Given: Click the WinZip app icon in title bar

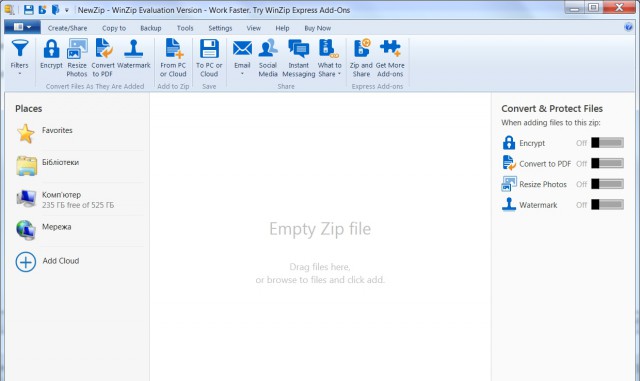Looking at the screenshot, I should point(9,9).
